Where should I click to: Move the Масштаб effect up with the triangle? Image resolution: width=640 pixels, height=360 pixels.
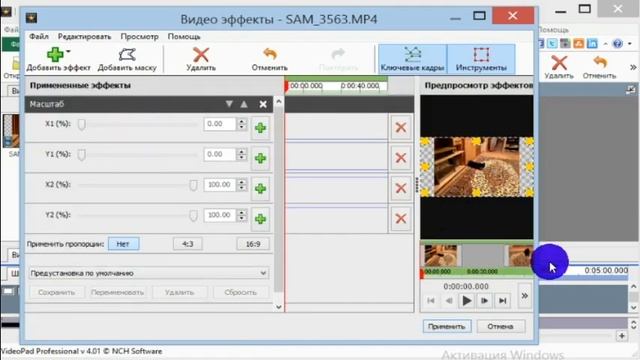(244, 104)
